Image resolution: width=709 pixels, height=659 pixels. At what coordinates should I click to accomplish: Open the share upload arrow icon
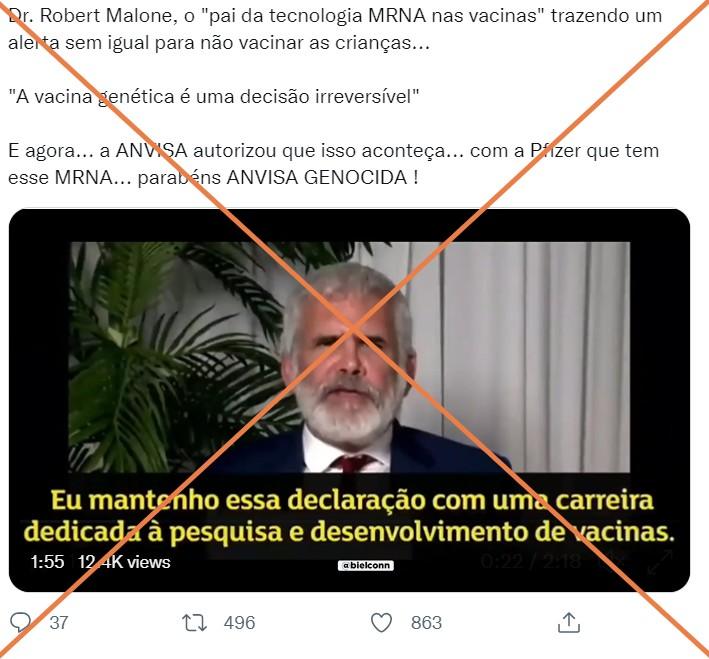pos(569,622)
